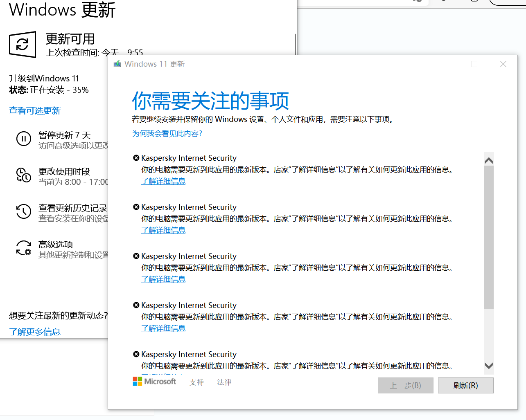
Task: Open the 法律 link in the dialog footer
Action: coord(224,382)
